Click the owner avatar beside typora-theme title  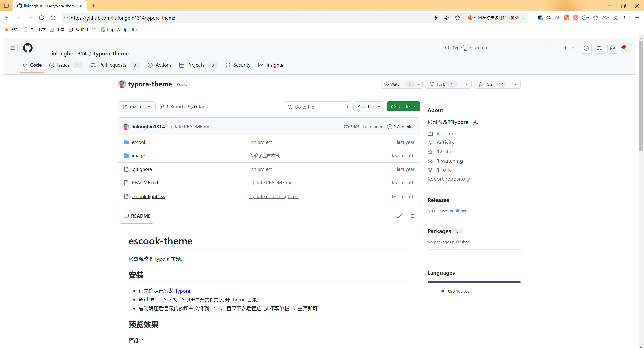click(122, 84)
